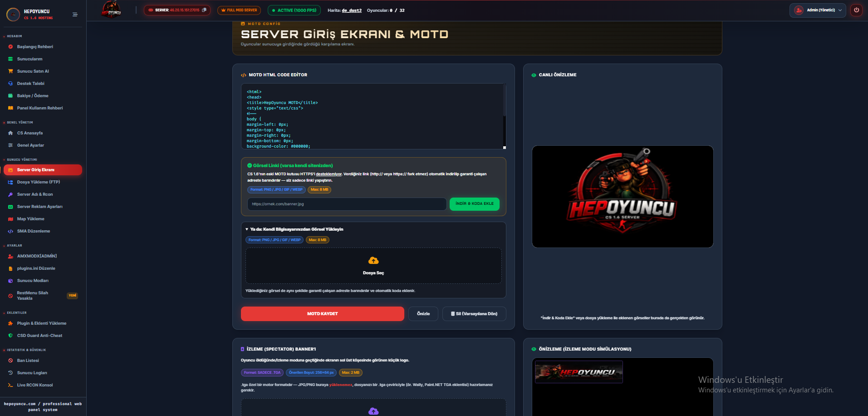
Task: Click the Sunucu Modları icon
Action: pos(10,281)
